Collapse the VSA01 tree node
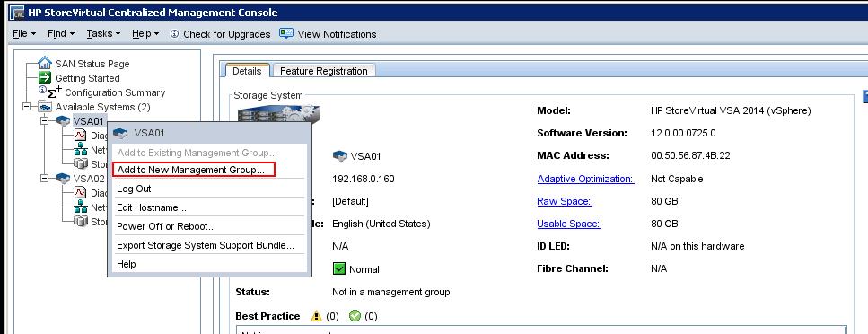 [x=45, y=120]
